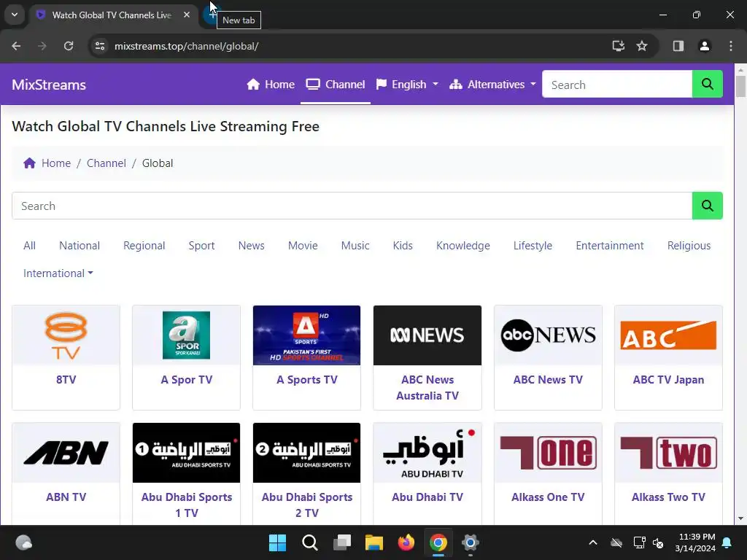This screenshot has width=747, height=560.
Task: Click the browser forward arrow
Action: tap(42, 46)
